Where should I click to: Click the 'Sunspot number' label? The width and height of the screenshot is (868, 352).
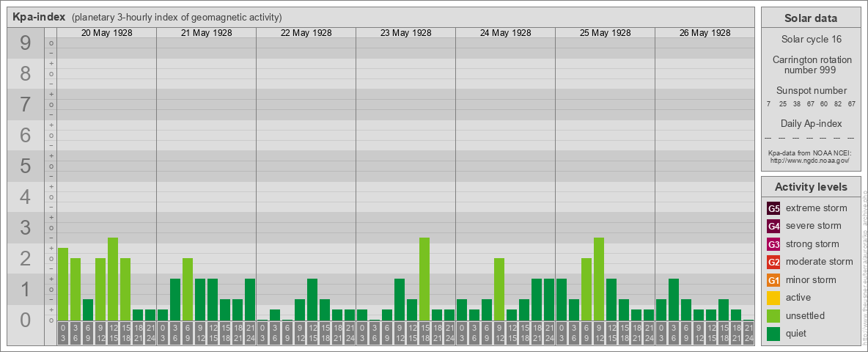pos(811,91)
